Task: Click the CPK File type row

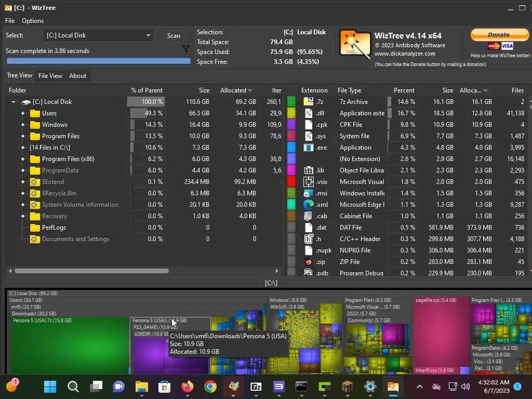Action: coord(407,125)
